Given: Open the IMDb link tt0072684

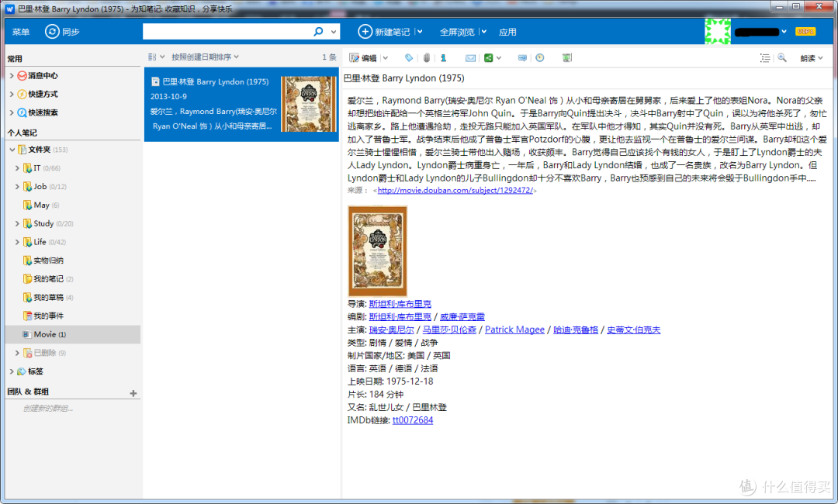Looking at the screenshot, I should 413,420.
